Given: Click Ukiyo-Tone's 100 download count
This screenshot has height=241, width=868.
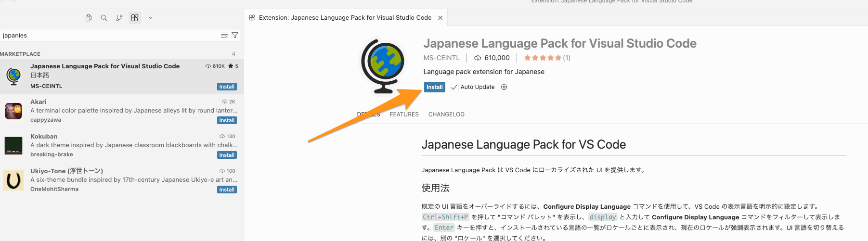Looking at the screenshot, I should (x=227, y=171).
